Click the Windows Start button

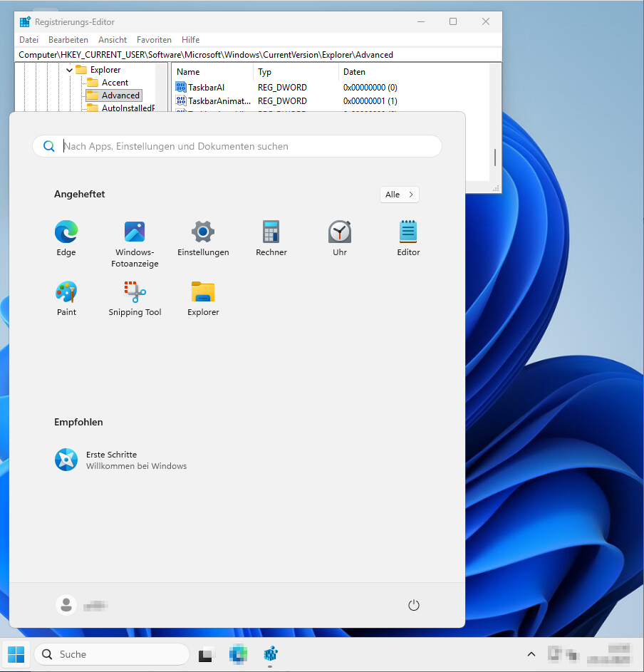16,654
